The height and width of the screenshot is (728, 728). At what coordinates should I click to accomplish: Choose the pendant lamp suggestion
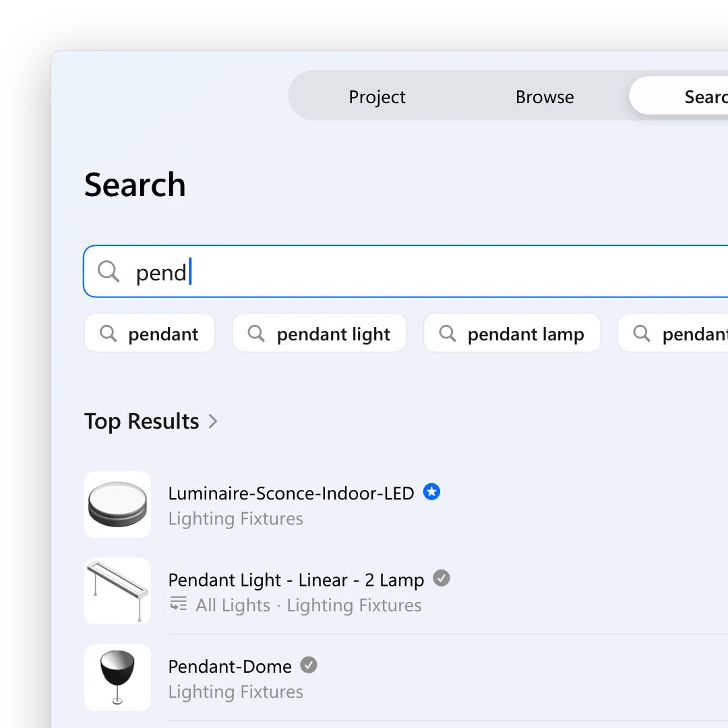click(512, 334)
